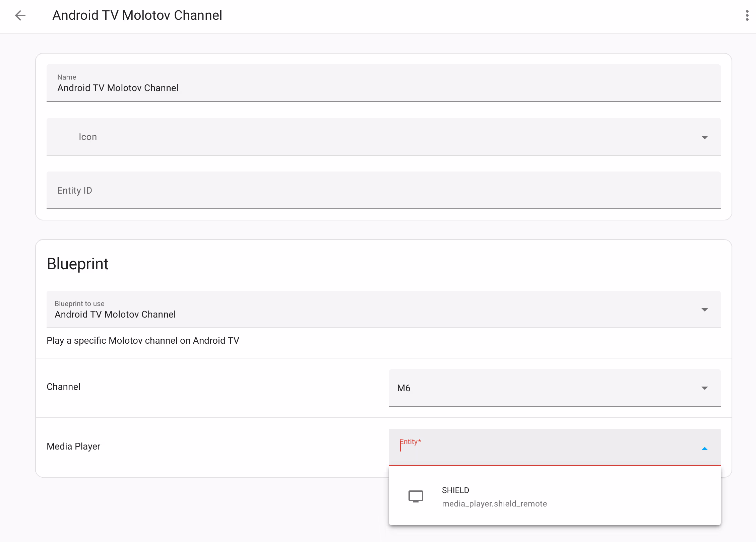The width and height of the screenshot is (756, 542).
Task: Expand the Channel M6 dropdown
Action: coord(555,388)
